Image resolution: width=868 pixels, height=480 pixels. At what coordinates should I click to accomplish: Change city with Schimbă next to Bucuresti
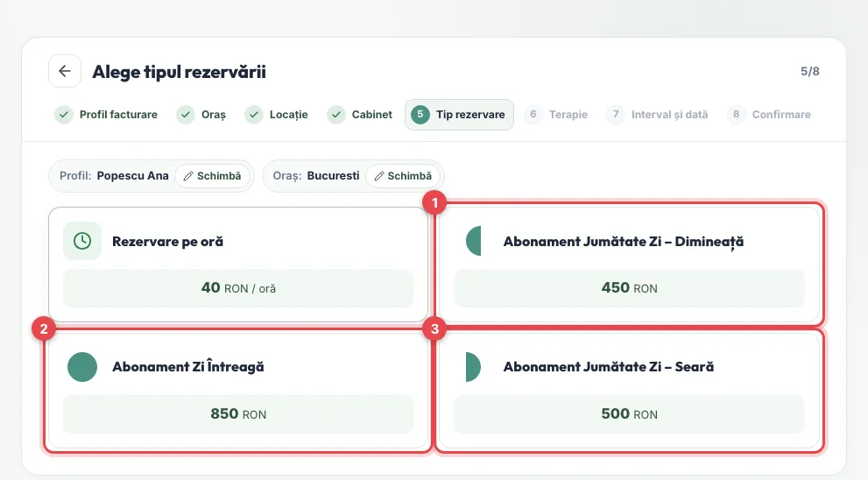point(403,176)
